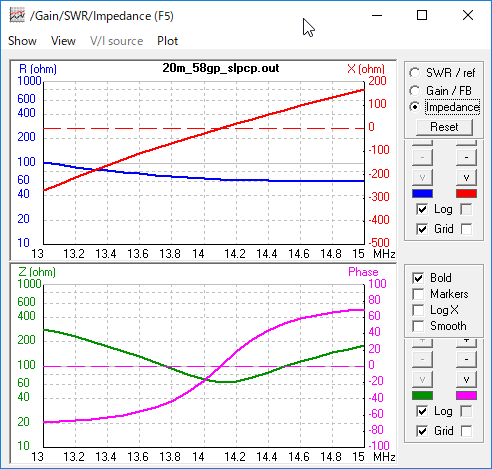Click the v button above the magenta swatch
The height and width of the screenshot is (469, 492).
(x=466, y=379)
